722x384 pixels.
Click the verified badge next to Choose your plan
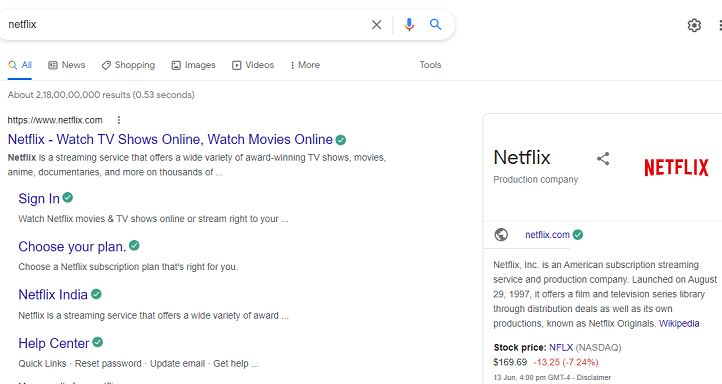click(x=134, y=245)
